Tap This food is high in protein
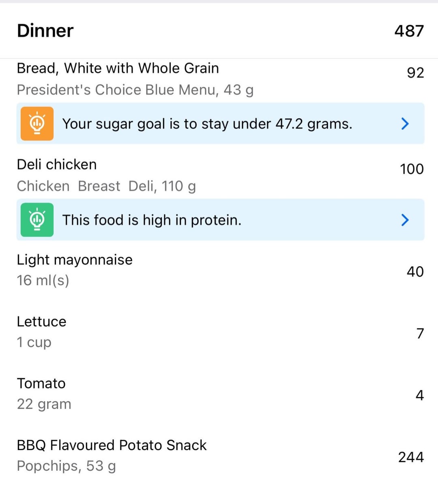 [x=152, y=220]
